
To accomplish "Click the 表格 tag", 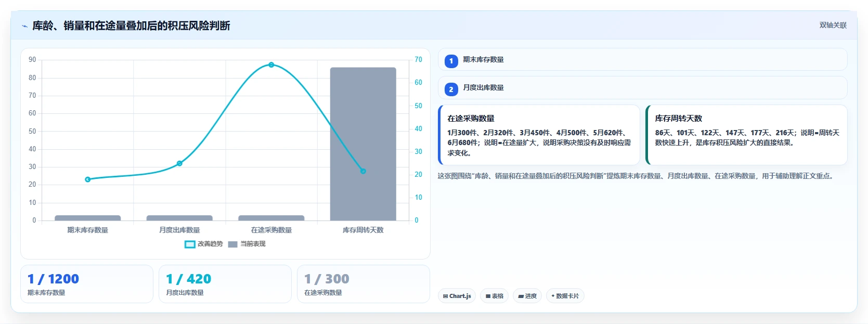I will pos(494,296).
